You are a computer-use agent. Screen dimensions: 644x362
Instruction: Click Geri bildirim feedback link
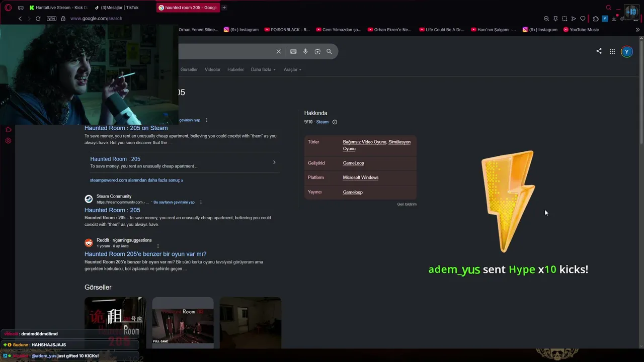click(407, 204)
